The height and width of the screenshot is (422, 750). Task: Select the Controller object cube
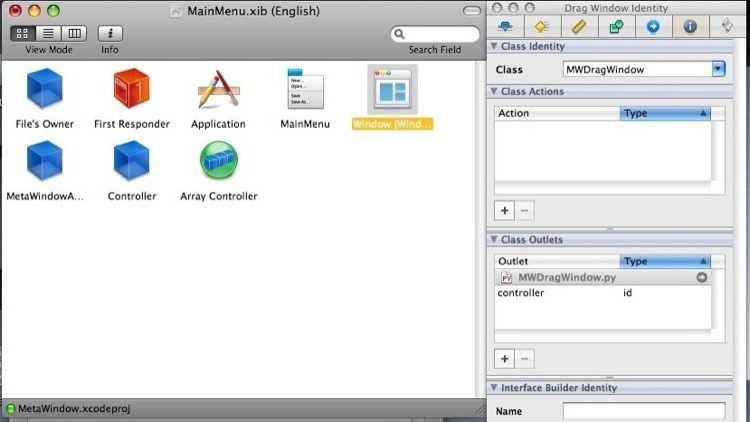(x=132, y=160)
